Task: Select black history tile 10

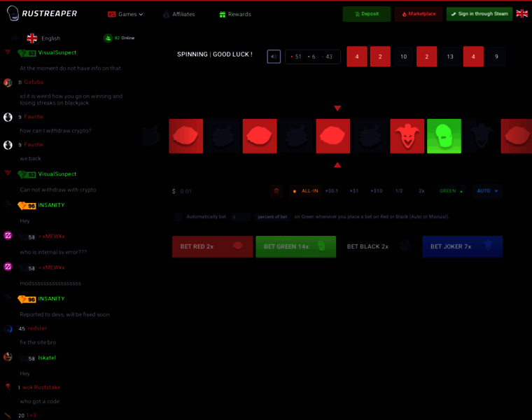Action: (403, 57)
